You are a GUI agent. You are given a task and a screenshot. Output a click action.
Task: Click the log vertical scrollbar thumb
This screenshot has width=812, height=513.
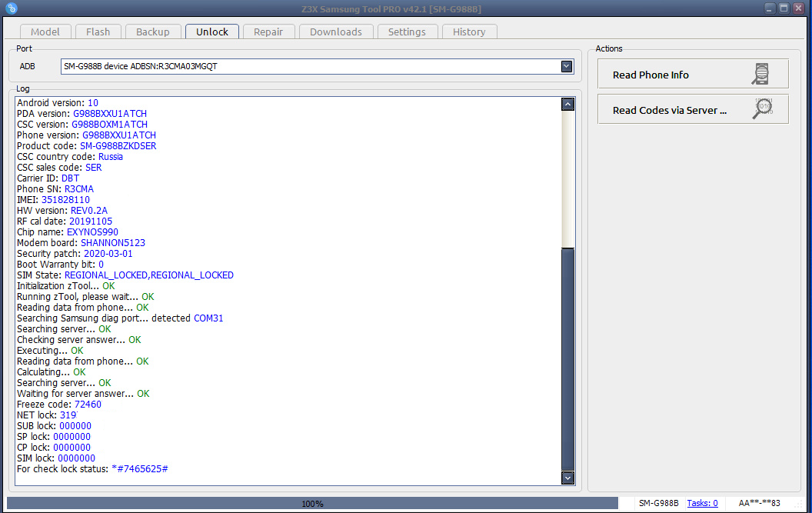(567, 360)
